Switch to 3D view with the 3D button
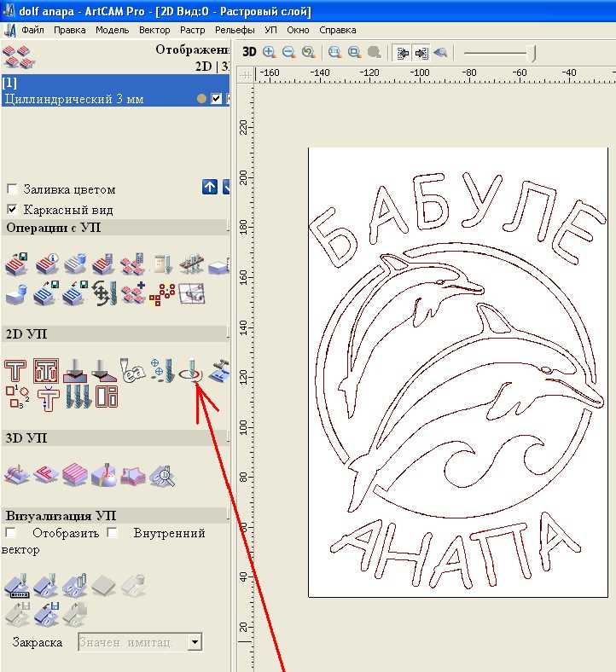The width and height of the screenshot is (616, 672). coord(249,52)
